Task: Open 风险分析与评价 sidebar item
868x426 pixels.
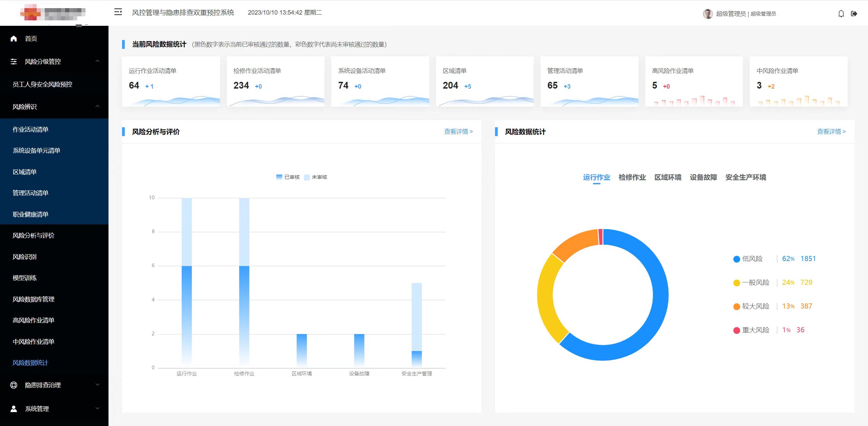Action: [54, 235]
